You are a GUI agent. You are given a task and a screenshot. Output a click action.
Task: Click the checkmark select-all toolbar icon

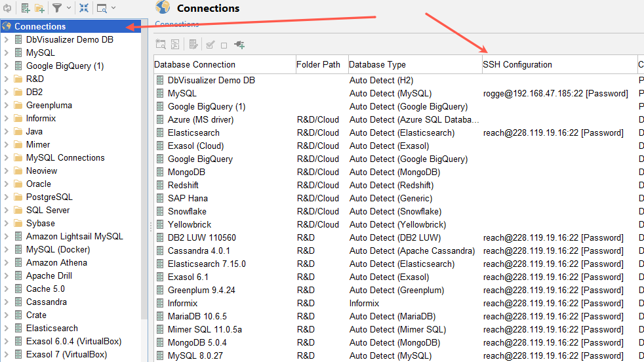(x=210, y=45)
